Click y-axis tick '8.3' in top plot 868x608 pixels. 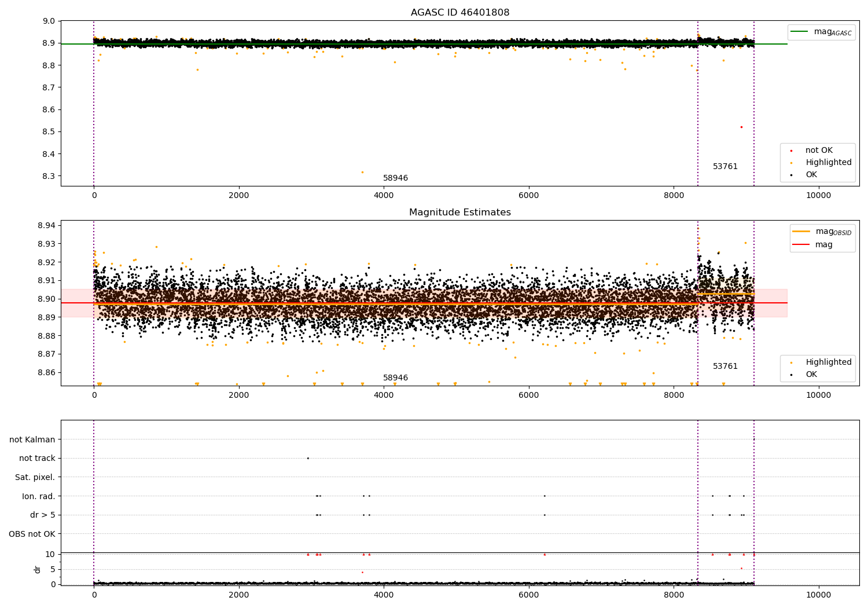tap(49, 177)
